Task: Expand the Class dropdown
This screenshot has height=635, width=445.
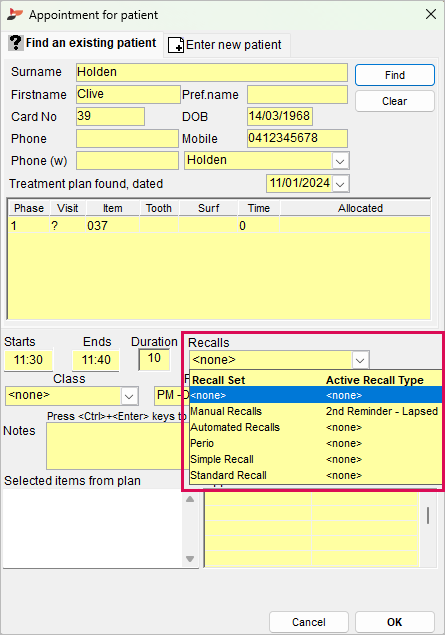Action: click(129, 396)
